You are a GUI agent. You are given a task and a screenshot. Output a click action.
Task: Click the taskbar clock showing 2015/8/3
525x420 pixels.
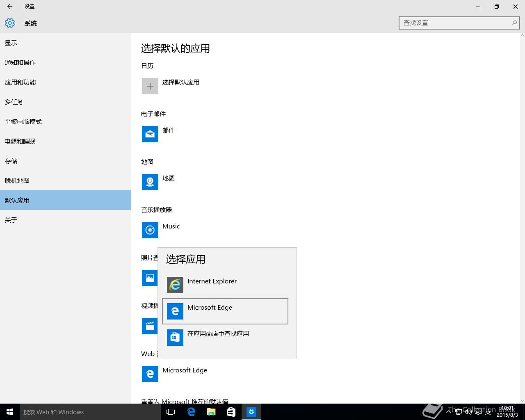coord(507,412)
